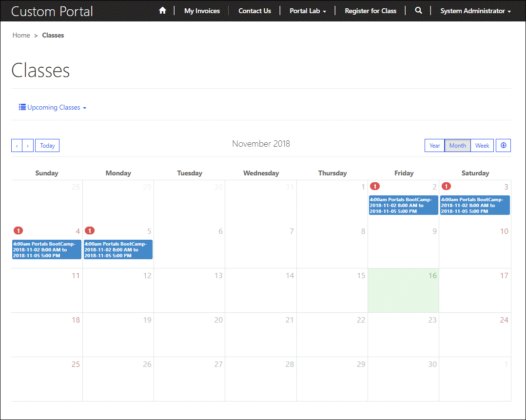The image size is (526, 420).
Task: Click the Home icon in navbar
Action: [162, 11]
